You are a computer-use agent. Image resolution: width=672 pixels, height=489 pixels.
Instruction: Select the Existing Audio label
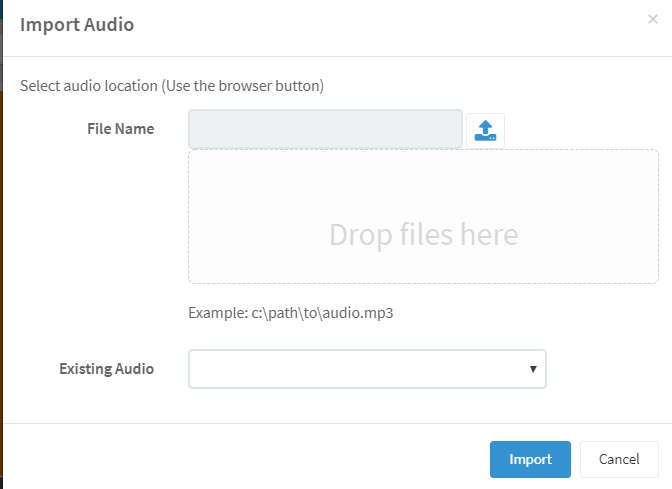106,369
